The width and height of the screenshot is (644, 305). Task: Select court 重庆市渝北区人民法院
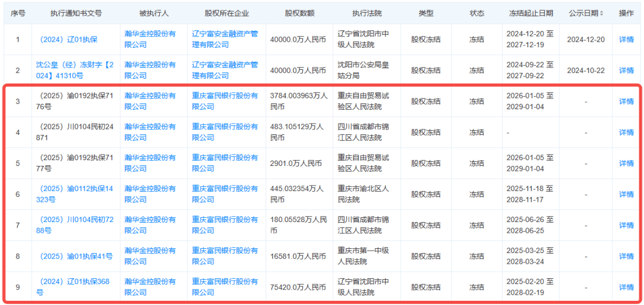click(363, 194)
